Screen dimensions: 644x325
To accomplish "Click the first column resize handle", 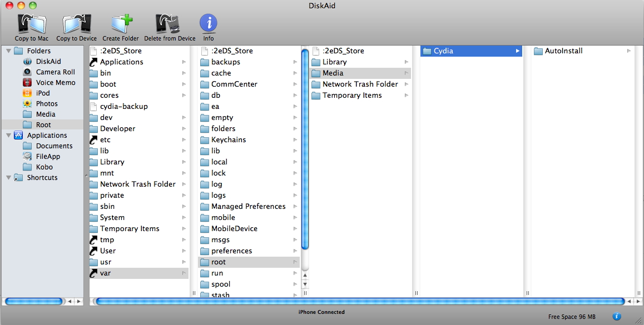I will (x=194, y=293).
